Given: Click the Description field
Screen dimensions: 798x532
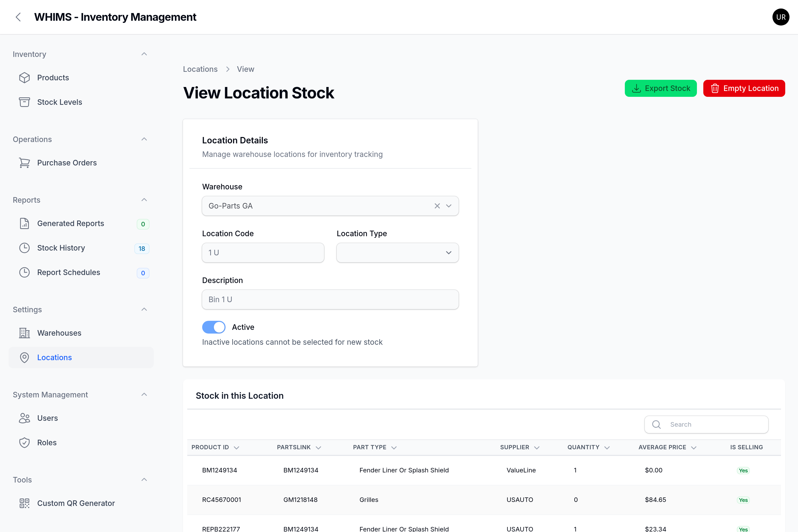Looking at the screenshot, I should [330, 300].
